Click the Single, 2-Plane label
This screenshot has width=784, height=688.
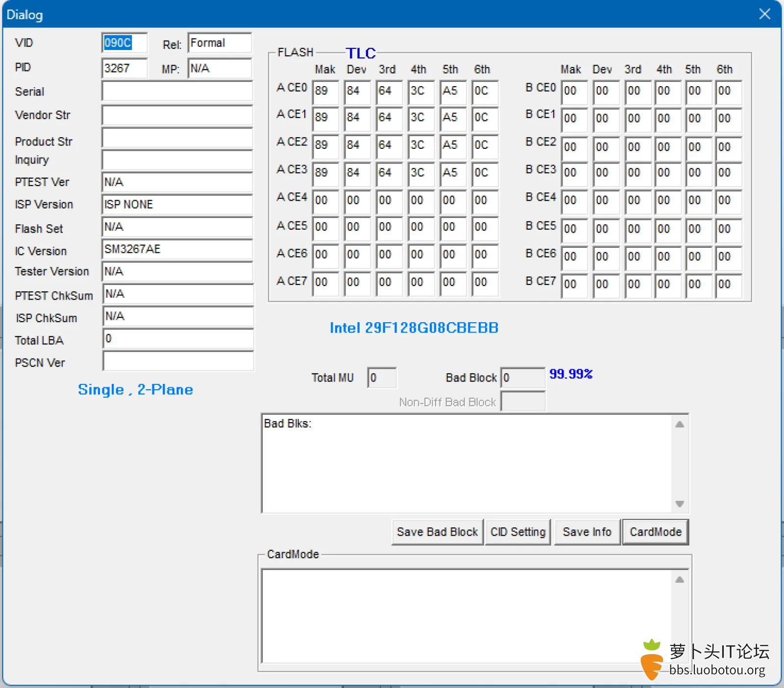135,390
